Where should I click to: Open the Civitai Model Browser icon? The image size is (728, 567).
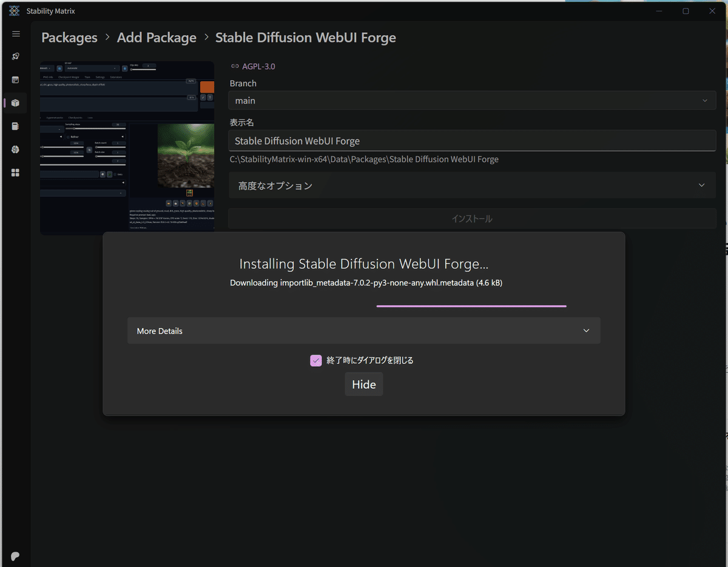tap(16, 149)
